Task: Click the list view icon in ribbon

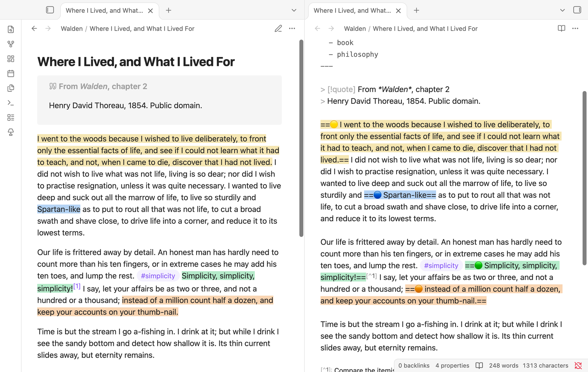Action: point(11,117)
